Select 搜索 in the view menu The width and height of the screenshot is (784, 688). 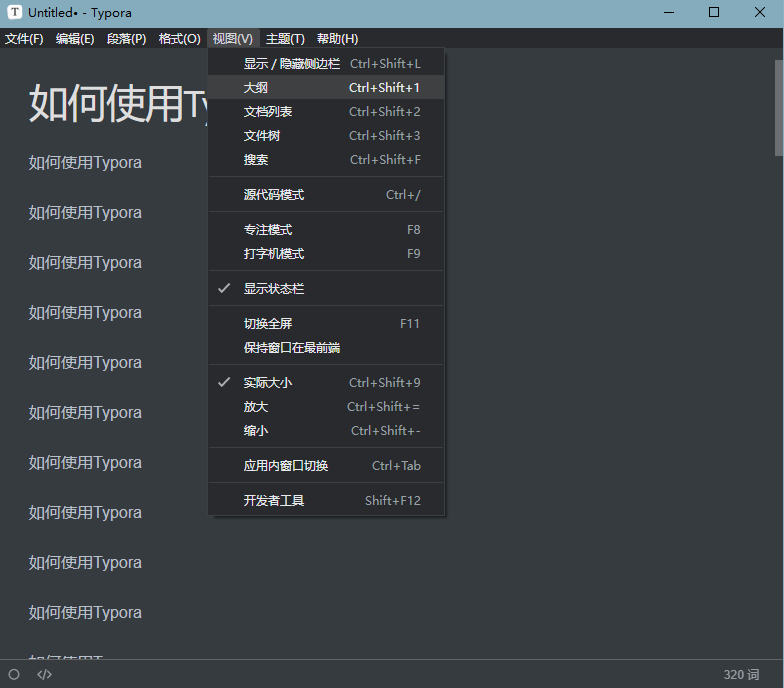326,160
